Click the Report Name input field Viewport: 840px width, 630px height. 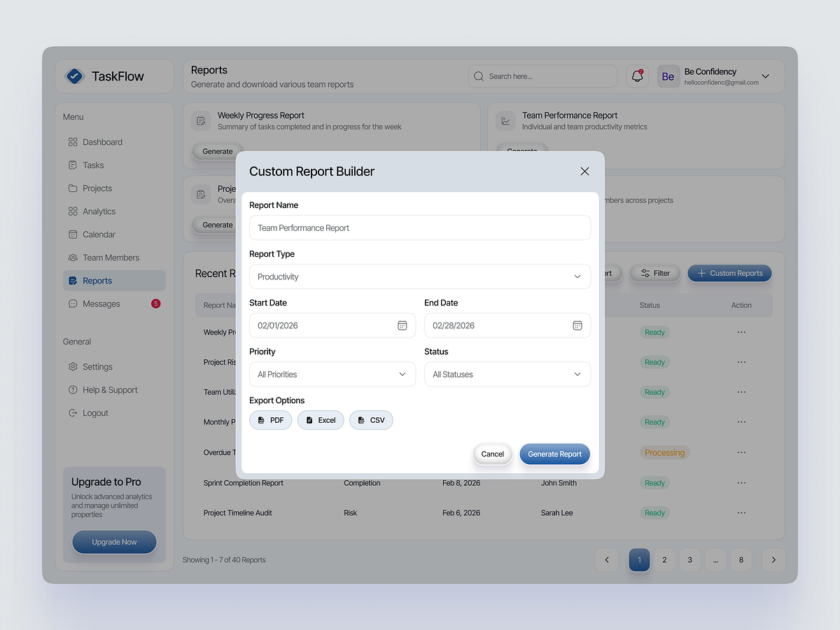click(x=420, y=227)
